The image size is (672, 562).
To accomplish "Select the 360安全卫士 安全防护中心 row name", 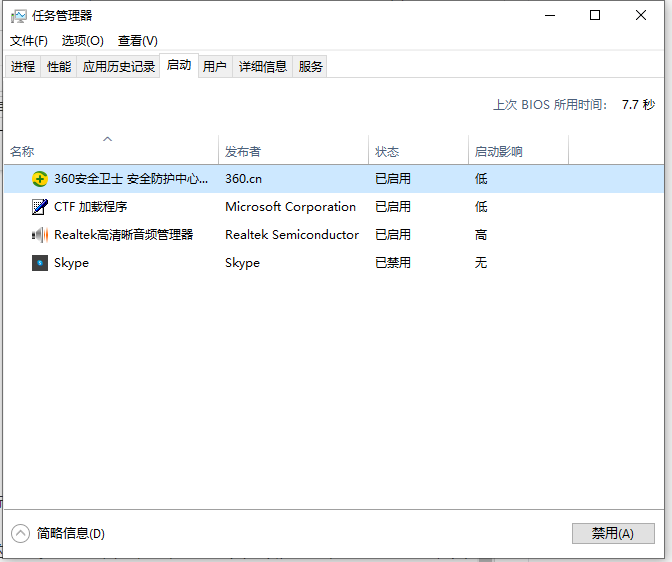I will (131, 179).
